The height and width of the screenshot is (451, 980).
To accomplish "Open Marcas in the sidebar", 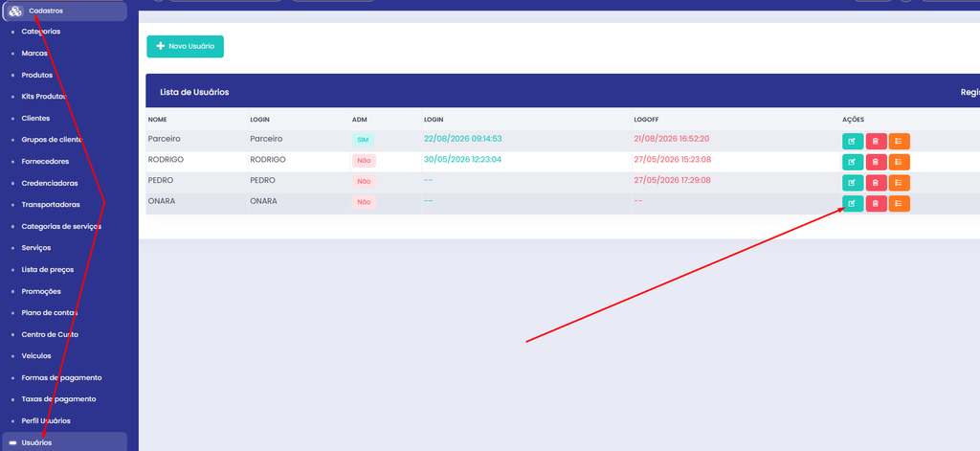I will [34, 54].
